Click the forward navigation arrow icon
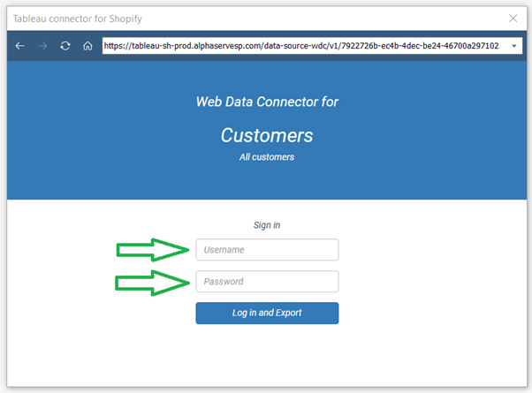This screenshot has height=393, width=532. tap(42, 45)
